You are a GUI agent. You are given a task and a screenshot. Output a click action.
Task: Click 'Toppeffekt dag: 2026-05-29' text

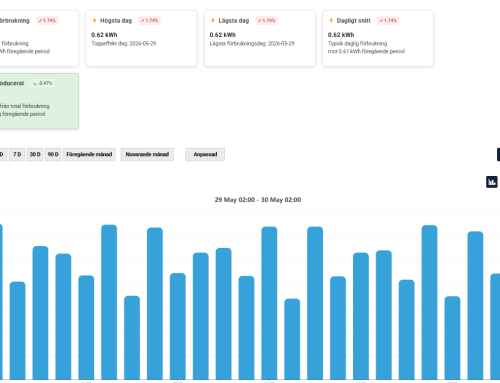(124, 43)
